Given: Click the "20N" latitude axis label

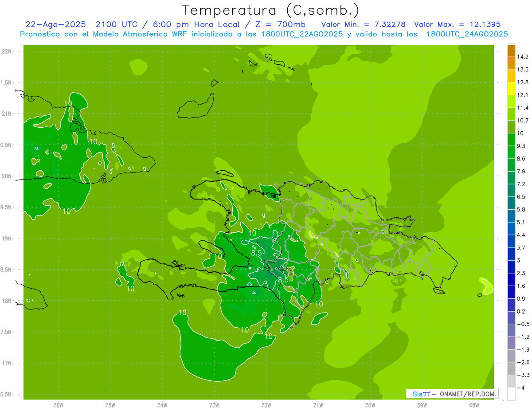Looking at the screenshot, I should tap(7, 176).
